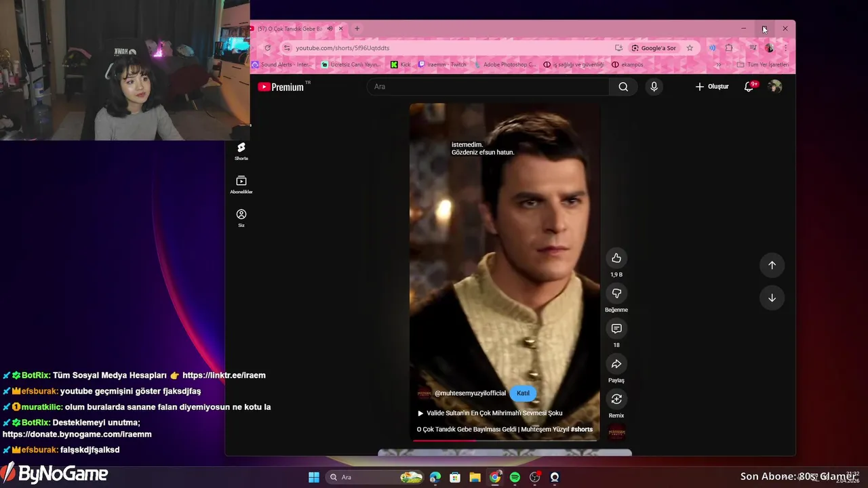Open Adobe Photoshop bookmark
The image size is (868, 488).
point(505,64)
